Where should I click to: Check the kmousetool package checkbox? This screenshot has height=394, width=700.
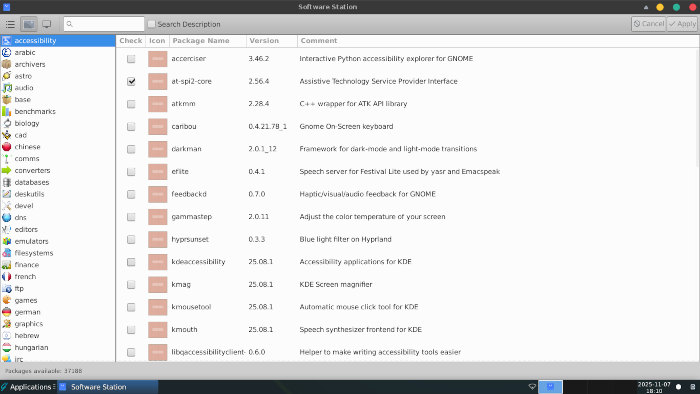point(131,307)
